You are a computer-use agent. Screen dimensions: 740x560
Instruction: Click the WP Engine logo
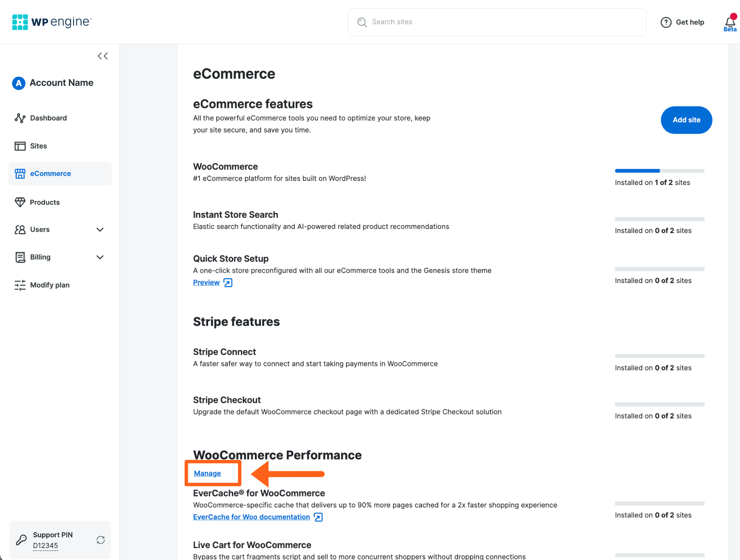tap(52, 21)
